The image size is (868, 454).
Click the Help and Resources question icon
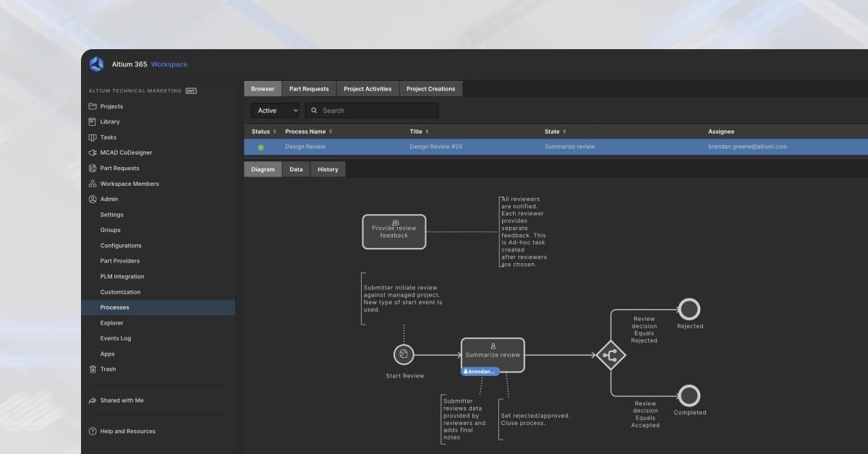[93, 432]
